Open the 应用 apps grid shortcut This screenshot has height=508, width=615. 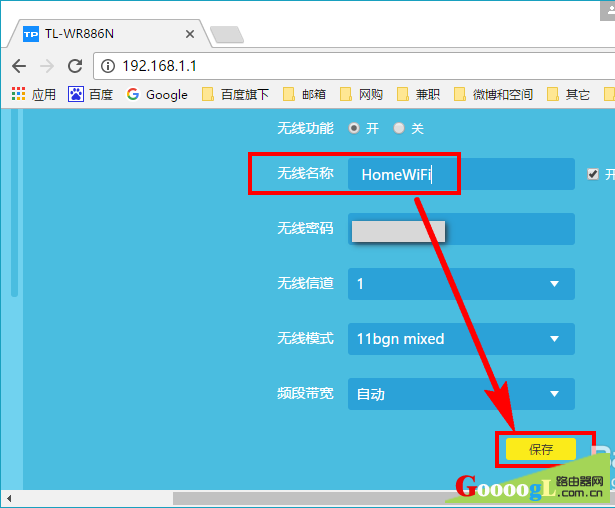point(33,95)
